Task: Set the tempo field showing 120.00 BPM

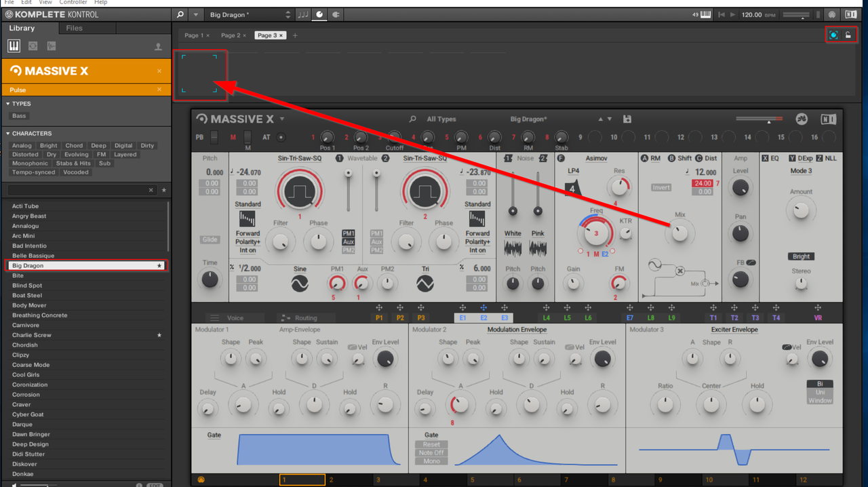Action: click(757, 14)
